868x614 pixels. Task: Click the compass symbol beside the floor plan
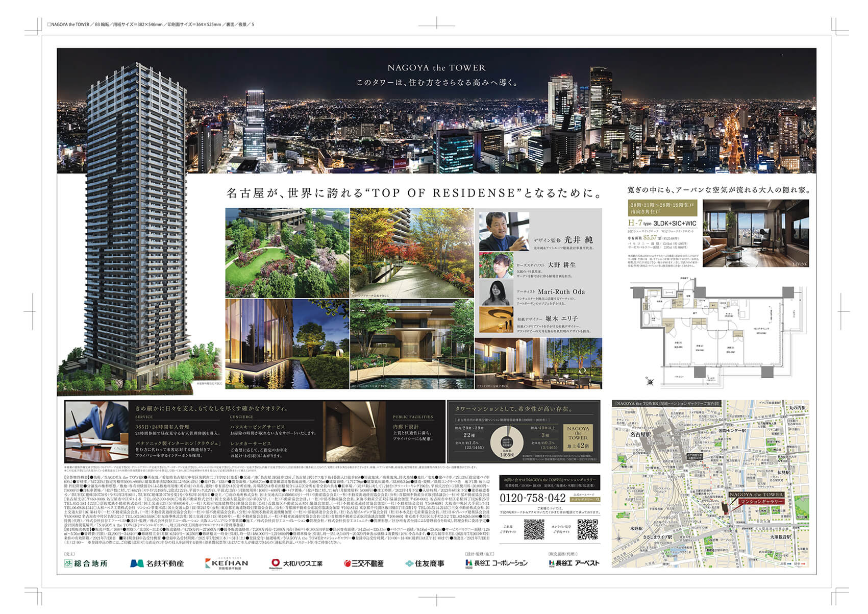pos(650,381)
